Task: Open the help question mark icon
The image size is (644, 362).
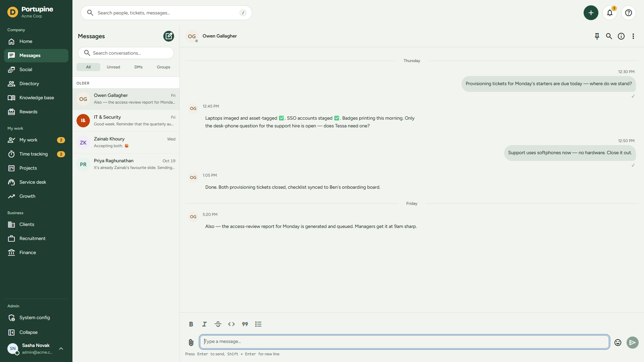Action: pos(629,13)
